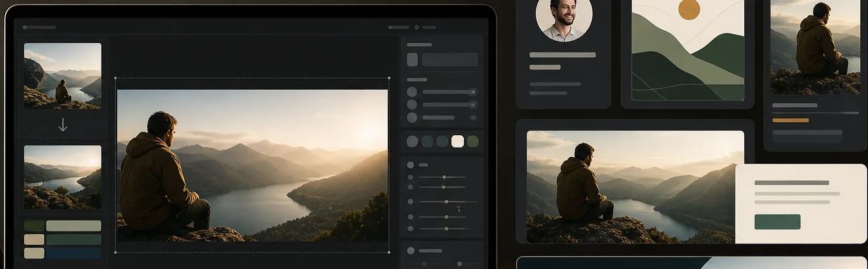Open the abstract hills and sun illustration card

(x=688, y=50)
